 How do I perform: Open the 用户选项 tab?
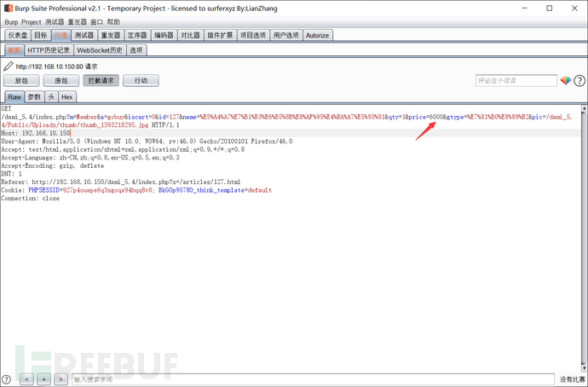click(286, 35)
